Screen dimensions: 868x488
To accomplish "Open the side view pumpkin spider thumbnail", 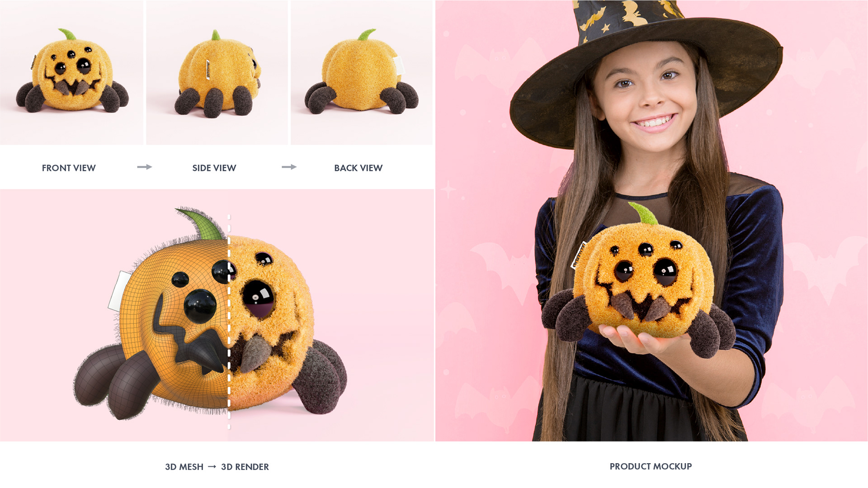I will coord(217,72).
